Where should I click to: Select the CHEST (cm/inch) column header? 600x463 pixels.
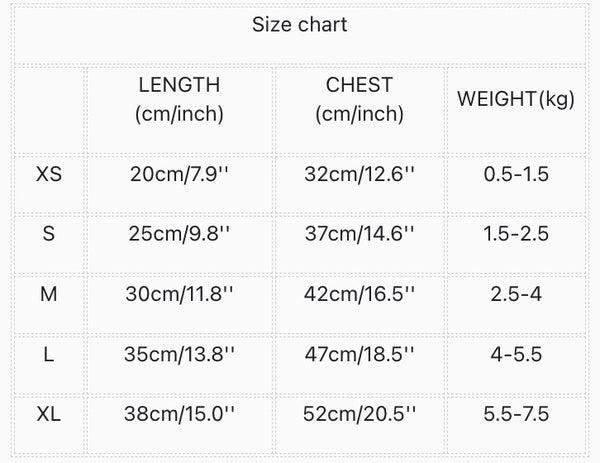pyautogui.click(x=359, y=100)
